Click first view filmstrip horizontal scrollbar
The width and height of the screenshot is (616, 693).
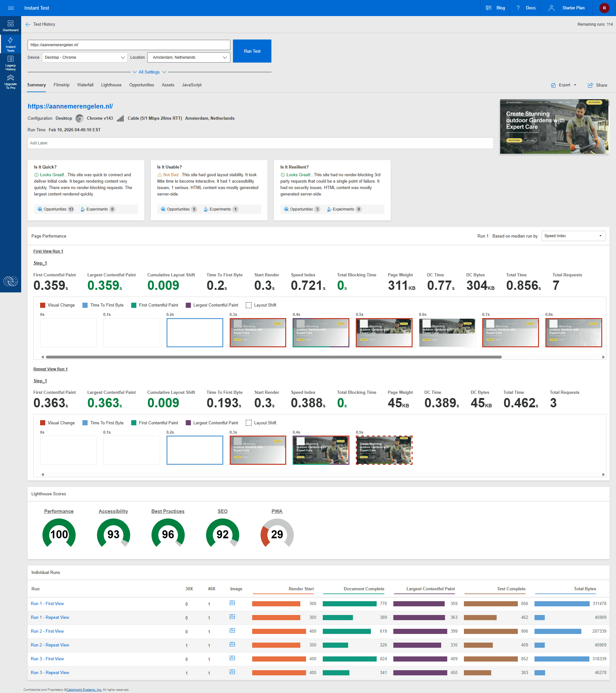[273, 357]
